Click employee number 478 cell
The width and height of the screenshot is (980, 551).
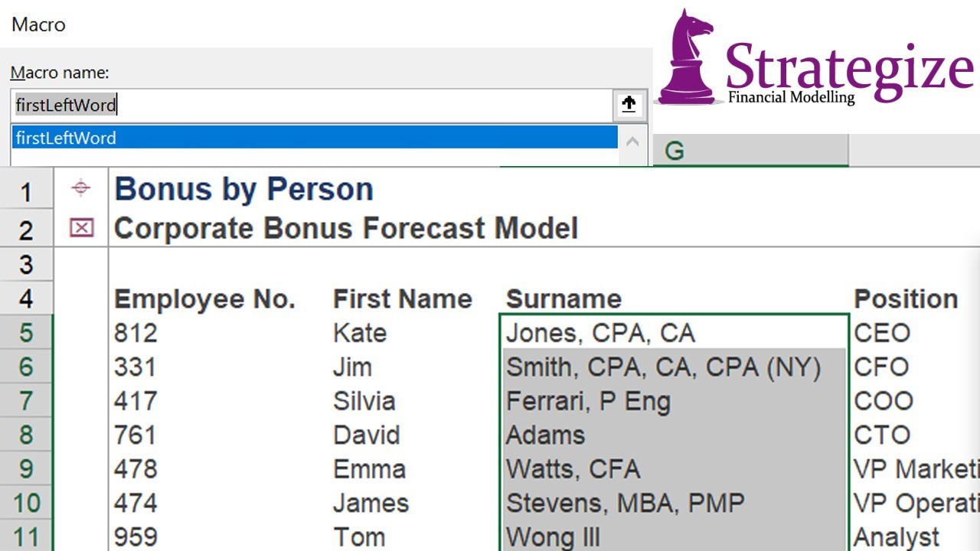click(136, 469)
